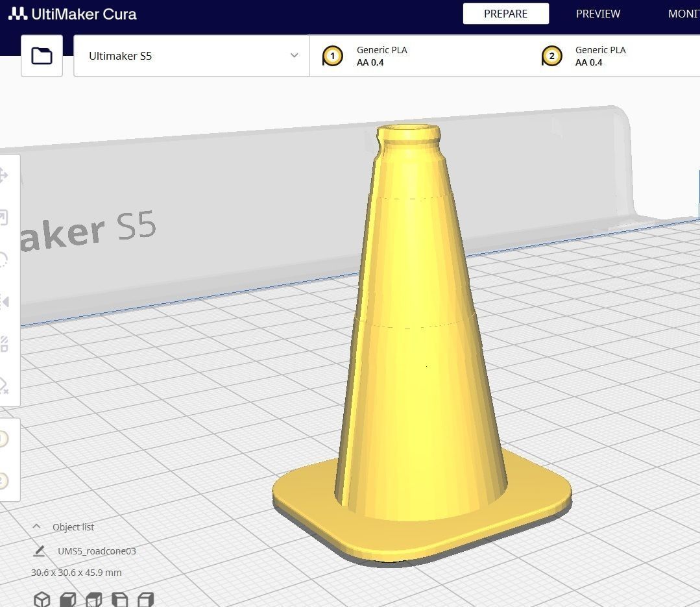This screenshot has width=700, height=607.
Task: Switch to 3D view camera
Action: point(42,599)
